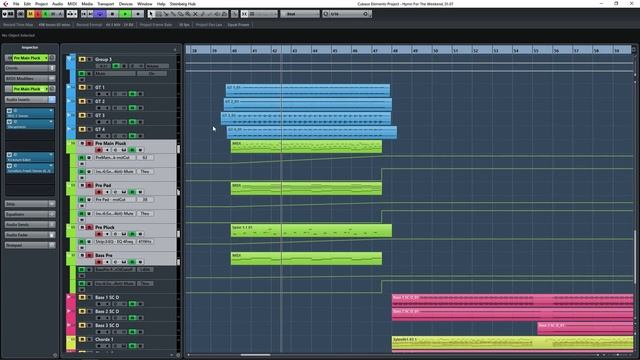This screenshot has width=640, height=360.
Task: Open the Devices menu
Action: pyautogui.click(x=126, y=4)
